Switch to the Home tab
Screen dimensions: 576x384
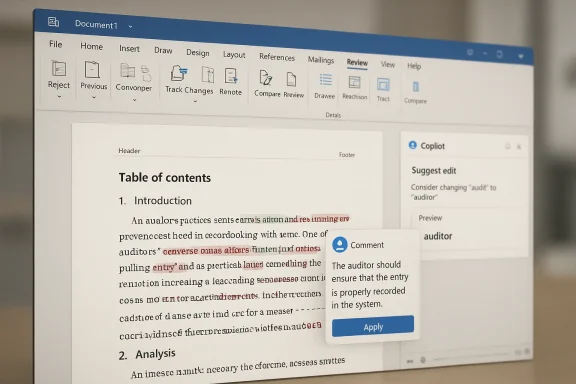(91, 46)
